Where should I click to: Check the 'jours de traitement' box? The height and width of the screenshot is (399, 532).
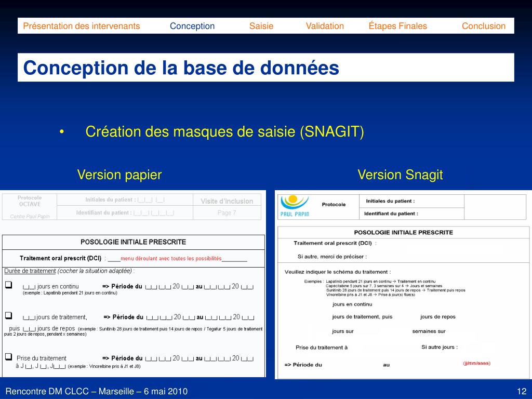(8, 315)
